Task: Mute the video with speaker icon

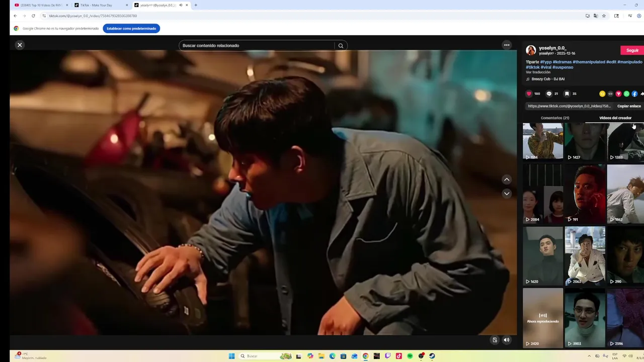Action: (507, 340)
